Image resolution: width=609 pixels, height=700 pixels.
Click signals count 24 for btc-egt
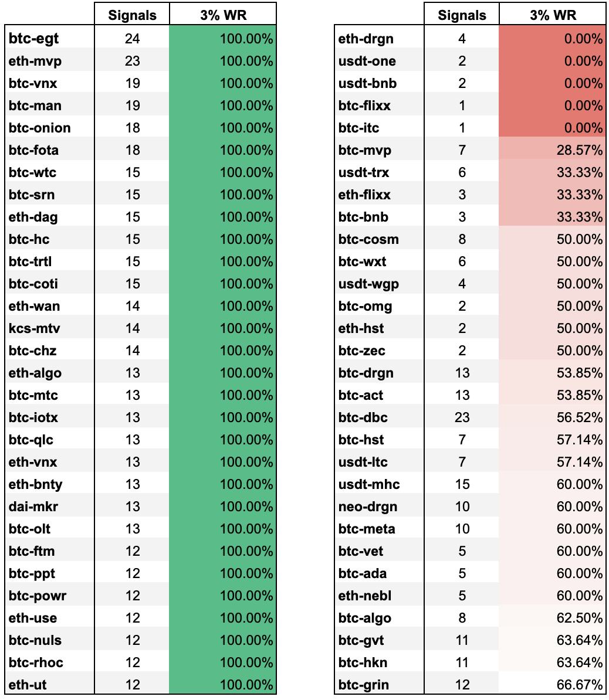132,39
